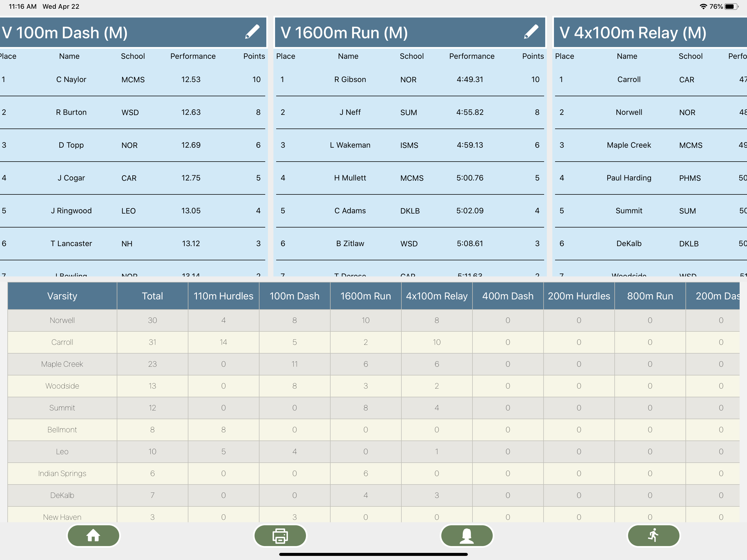This screenshot has width=747, height=560.
Task: Tap the V 100m Dash (M) title
Action: [65, 33]
